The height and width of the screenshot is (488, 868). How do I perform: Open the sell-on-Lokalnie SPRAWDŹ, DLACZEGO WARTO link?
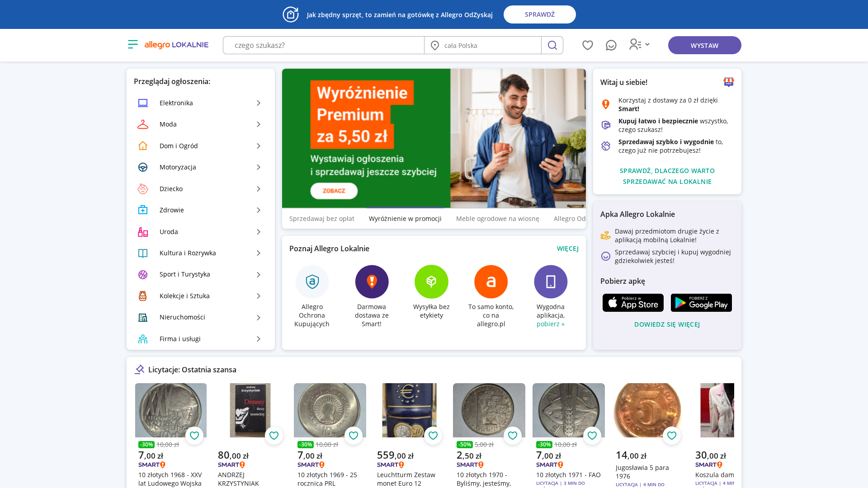[667, 176]
